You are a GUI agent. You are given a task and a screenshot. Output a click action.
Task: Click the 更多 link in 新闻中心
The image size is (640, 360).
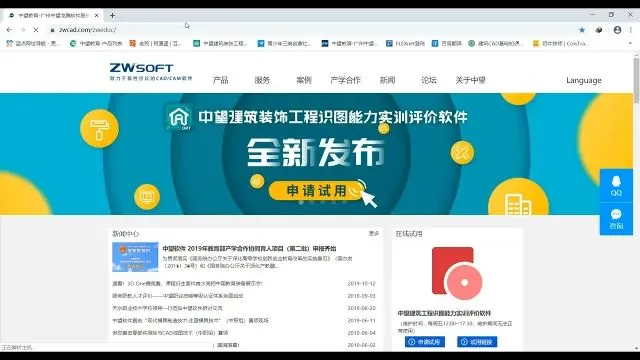coord(373,233)
